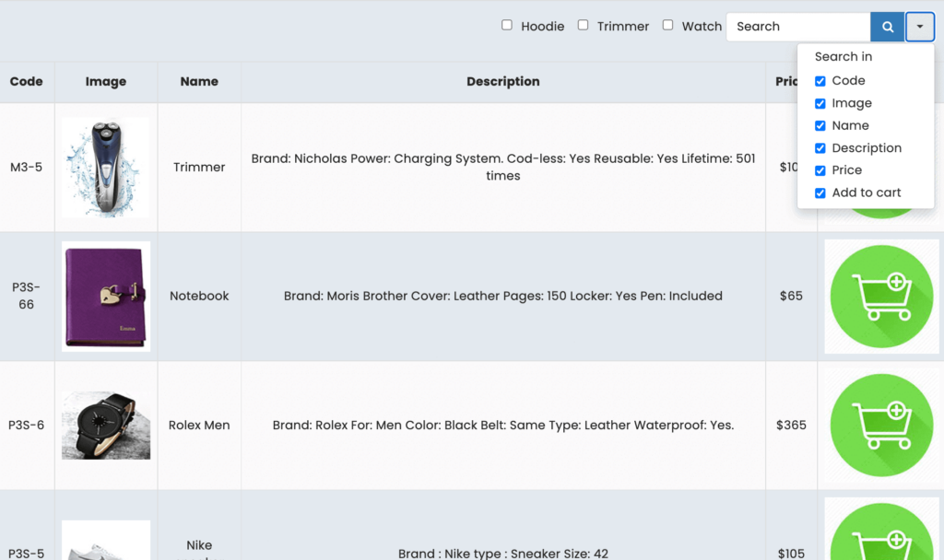Open the Trimmer product image
This screenshot has width=944, height=560.
pos(105,168)
